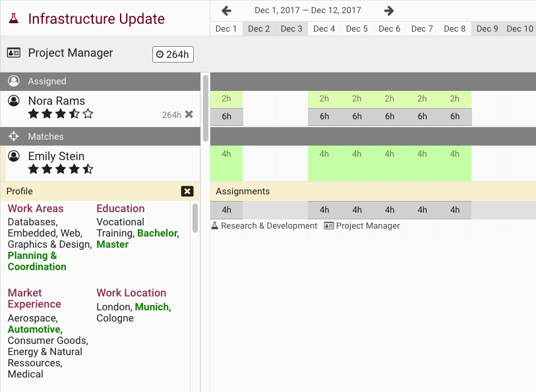Click the Dec 1 column header
536x392 pixels.
(226, 29)
